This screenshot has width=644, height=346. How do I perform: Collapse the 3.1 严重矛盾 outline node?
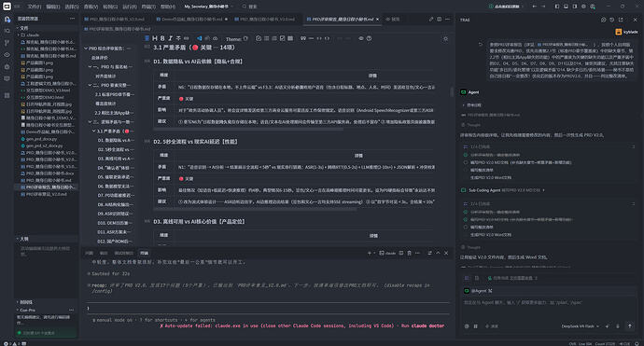[93, 131]
